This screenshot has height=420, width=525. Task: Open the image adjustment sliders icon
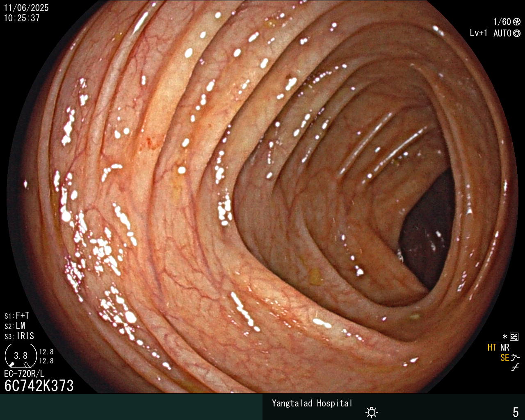514,337
